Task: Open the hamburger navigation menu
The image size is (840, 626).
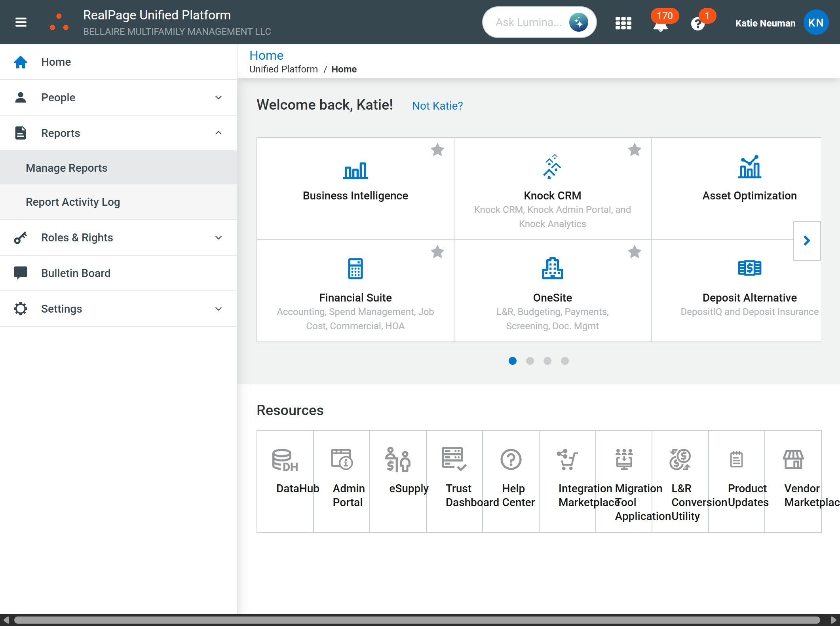Action: click(x=21, y=22)
